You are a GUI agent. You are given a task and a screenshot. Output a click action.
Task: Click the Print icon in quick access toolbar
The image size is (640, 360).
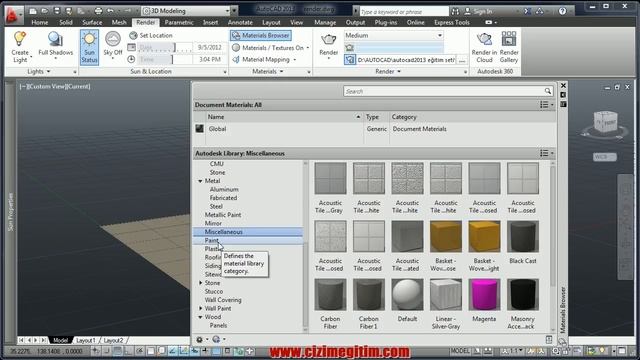point(98,11)
